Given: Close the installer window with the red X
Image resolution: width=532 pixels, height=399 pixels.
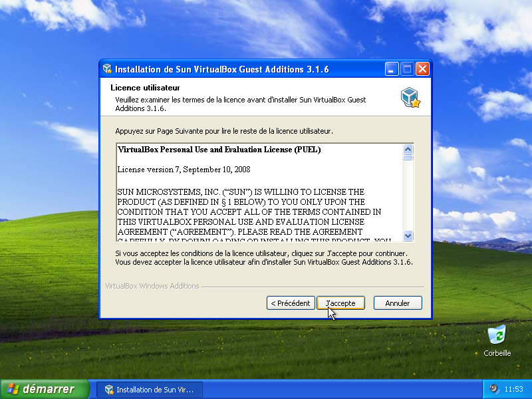Looking at the screenshot, I should tap(422, 69).
